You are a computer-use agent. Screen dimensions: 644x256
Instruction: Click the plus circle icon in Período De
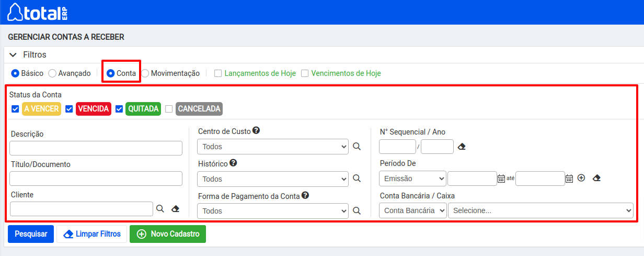coord(581,178)
